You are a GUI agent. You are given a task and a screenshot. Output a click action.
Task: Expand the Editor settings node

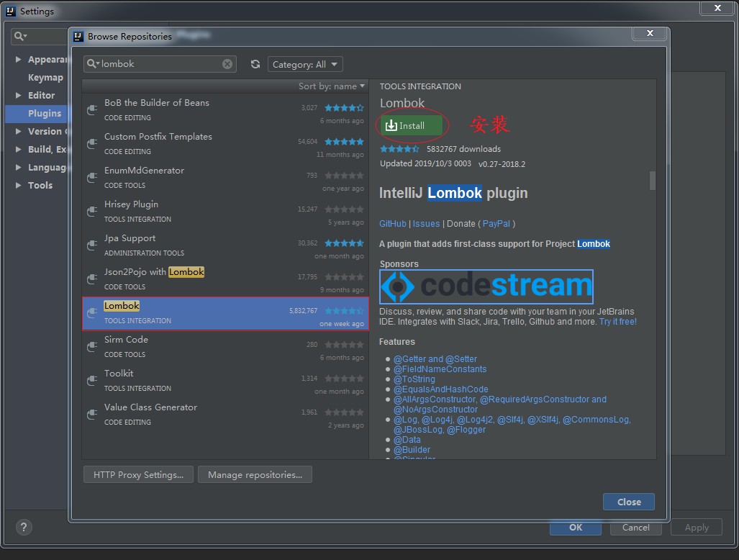pyautogui.click(x=19, y=95)
